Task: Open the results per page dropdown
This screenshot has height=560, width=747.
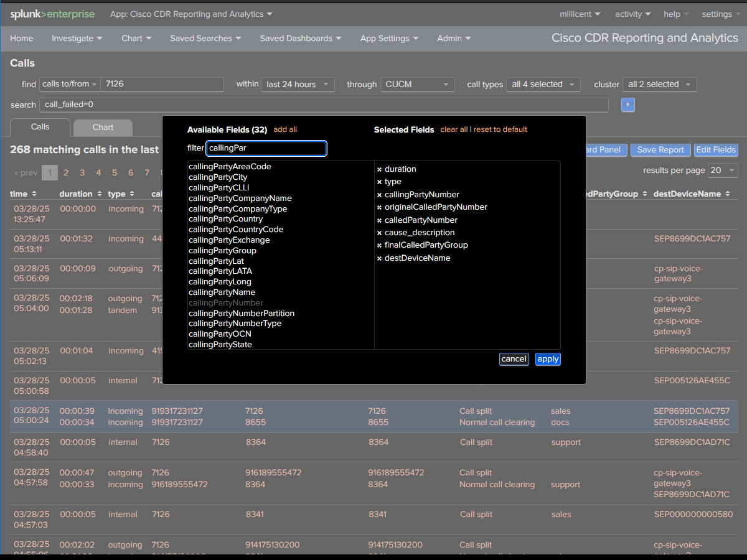Action: pos(723,170)
